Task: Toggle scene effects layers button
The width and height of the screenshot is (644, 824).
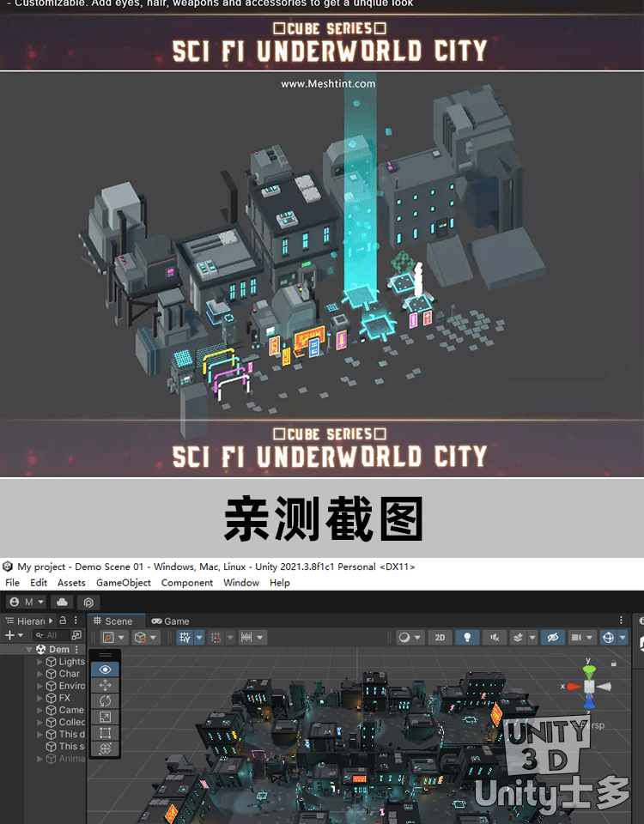Action: click(519, 638)
